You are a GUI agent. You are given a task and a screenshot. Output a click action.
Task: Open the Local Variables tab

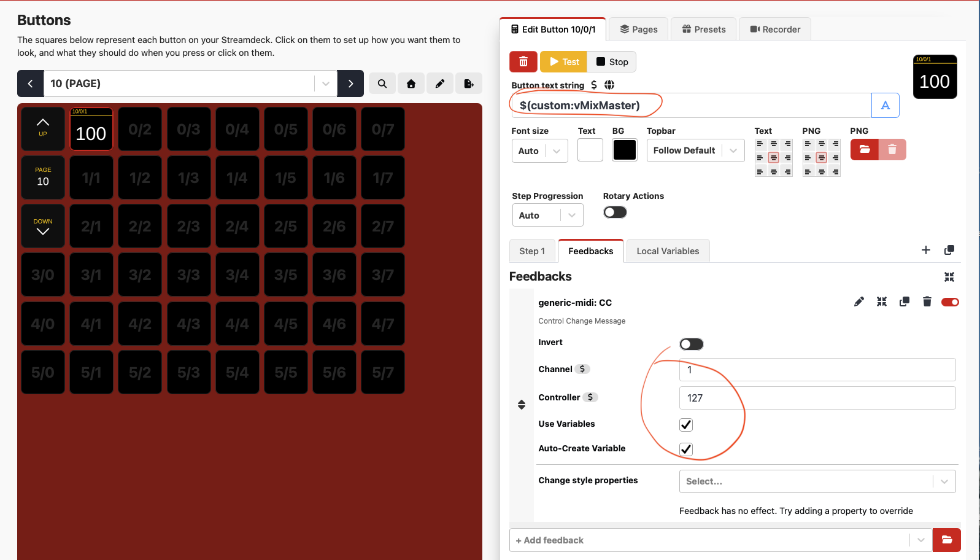(668, 251)
